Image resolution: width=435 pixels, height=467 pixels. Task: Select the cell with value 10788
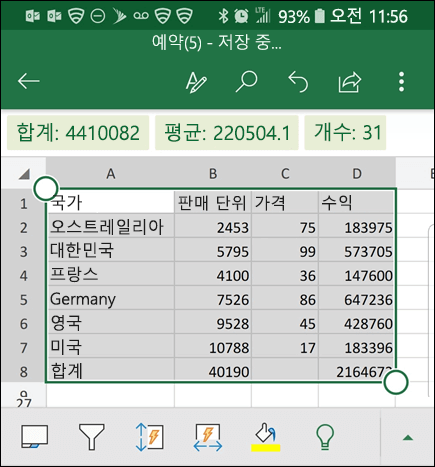(213, 346)
